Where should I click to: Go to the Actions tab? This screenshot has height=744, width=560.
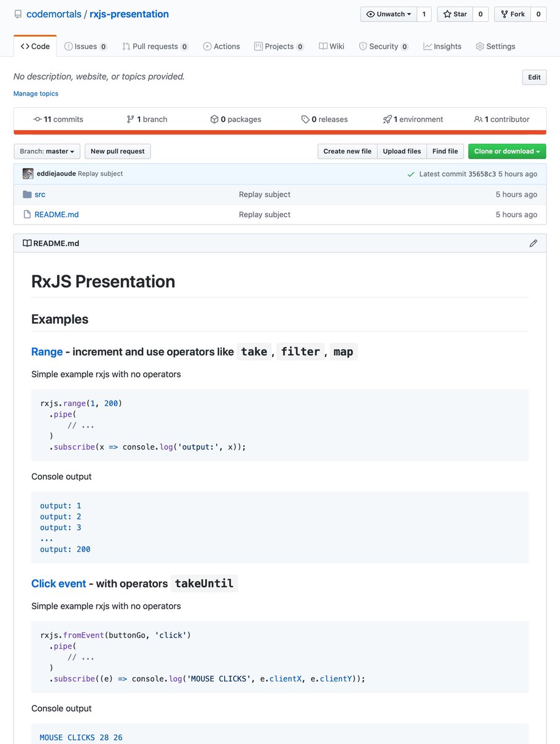click(221, 46)
